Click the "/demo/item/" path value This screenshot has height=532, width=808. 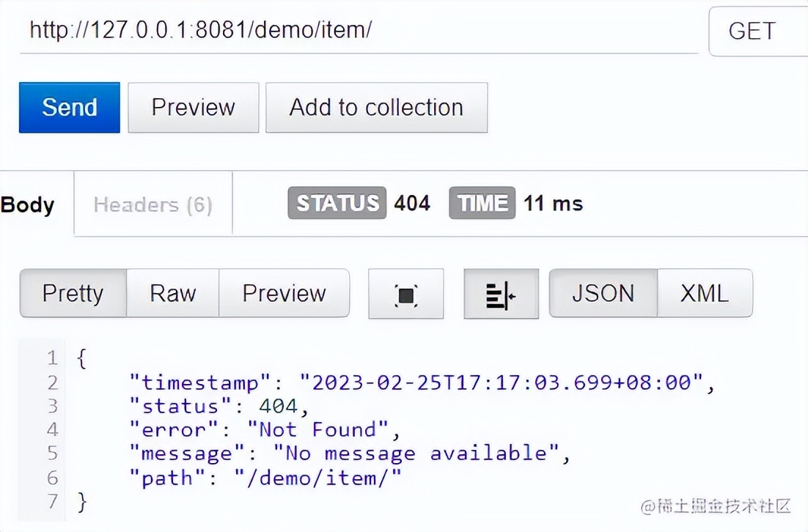(x=318, y=478)
